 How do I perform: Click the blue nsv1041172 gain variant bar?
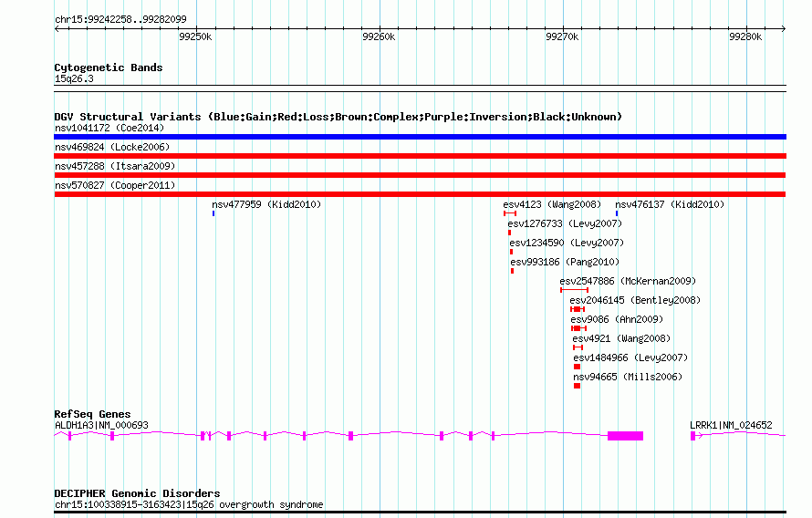420,137
